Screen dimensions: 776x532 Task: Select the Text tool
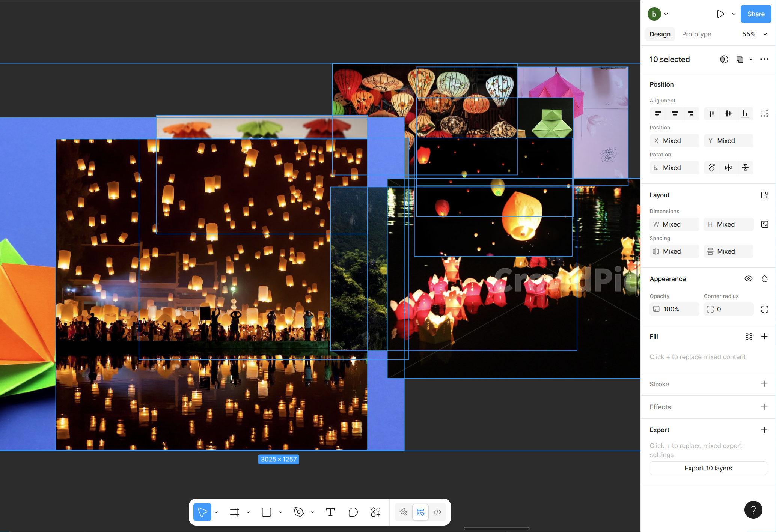pyautogui.click(x=330, y=512)
